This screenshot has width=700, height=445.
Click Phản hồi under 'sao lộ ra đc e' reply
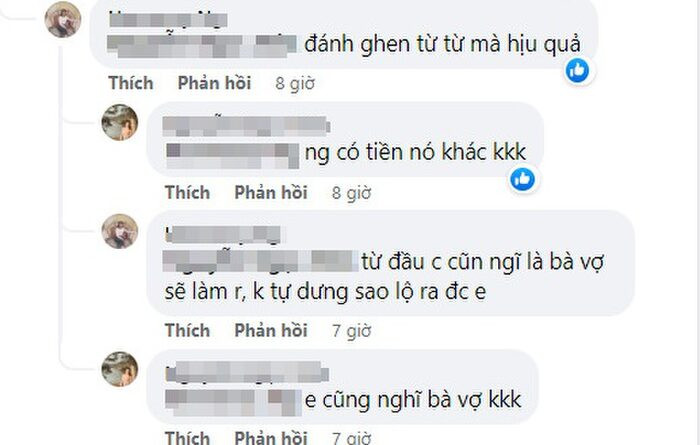click(271, 330)
